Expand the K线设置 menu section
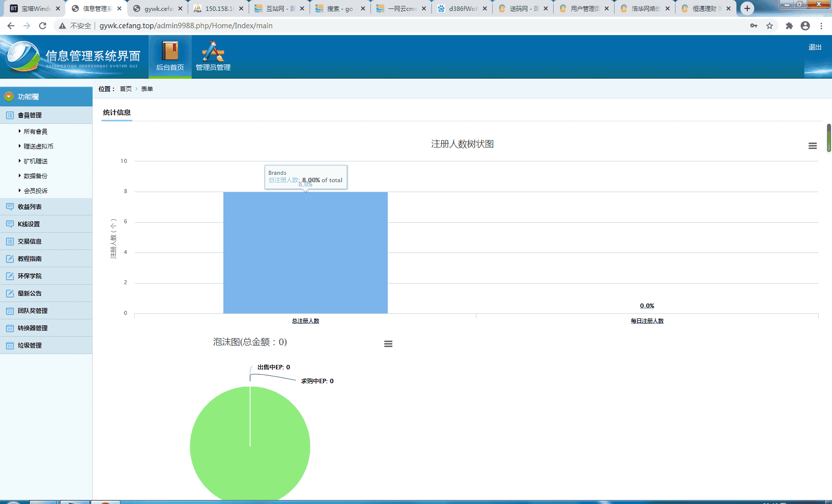This screenshot has width=832, height=504. [46, 224]
